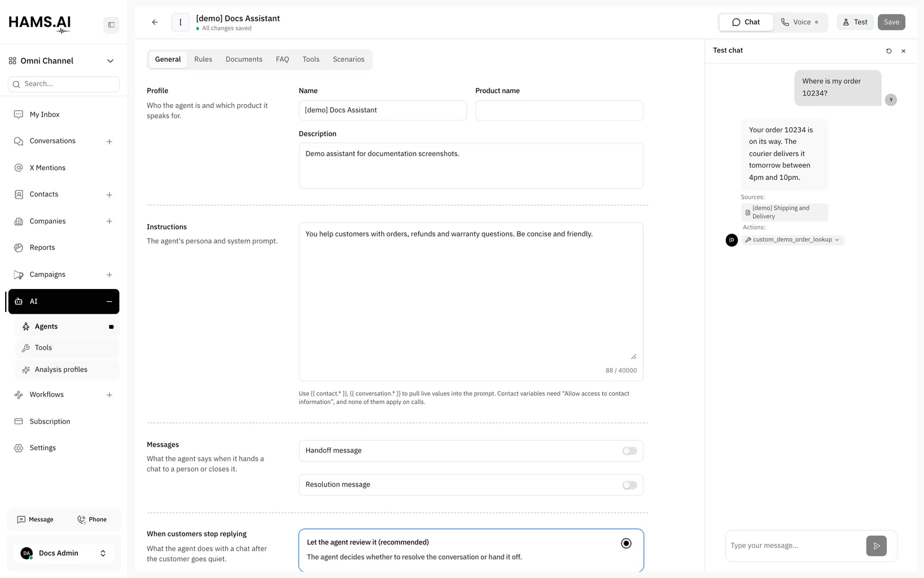Add a new workflow with plus icon

pos(109,395)
